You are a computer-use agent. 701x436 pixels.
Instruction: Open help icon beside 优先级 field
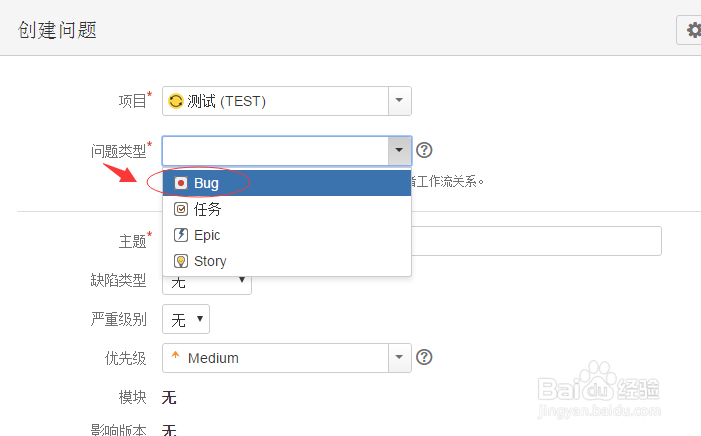(x=424, y=357)
